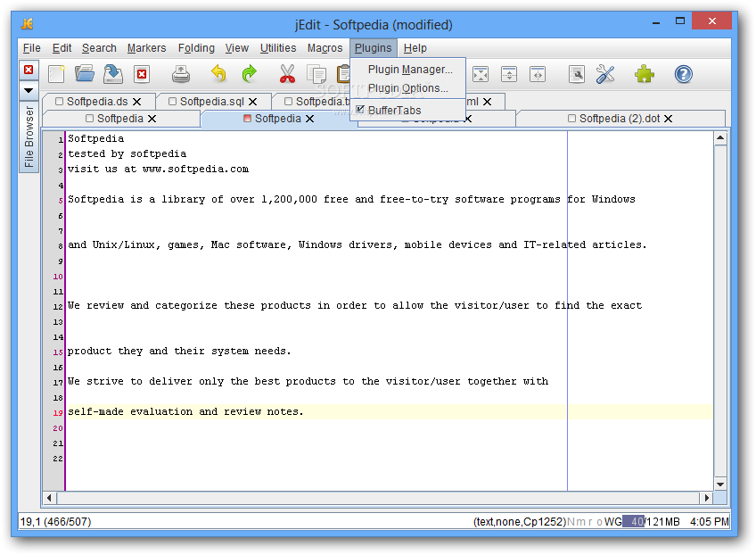
Task: Copy selection with copy icon
Action: (x=316, y=74)
